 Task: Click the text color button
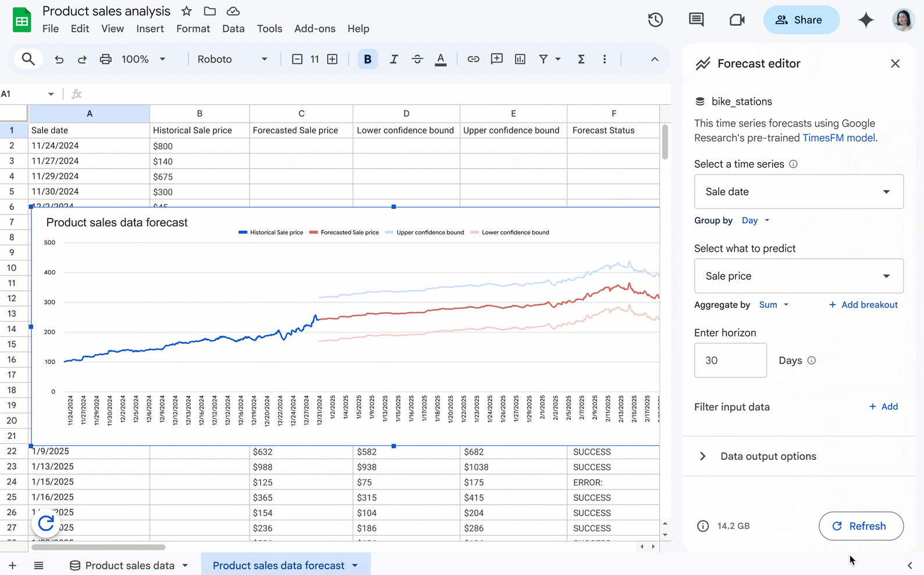pos(440,59)
